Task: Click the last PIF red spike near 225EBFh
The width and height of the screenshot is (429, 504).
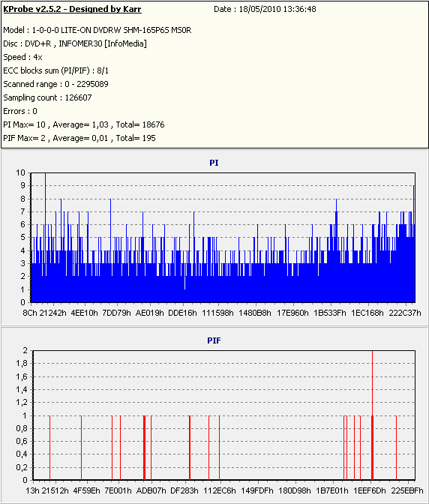Action: 396,448
